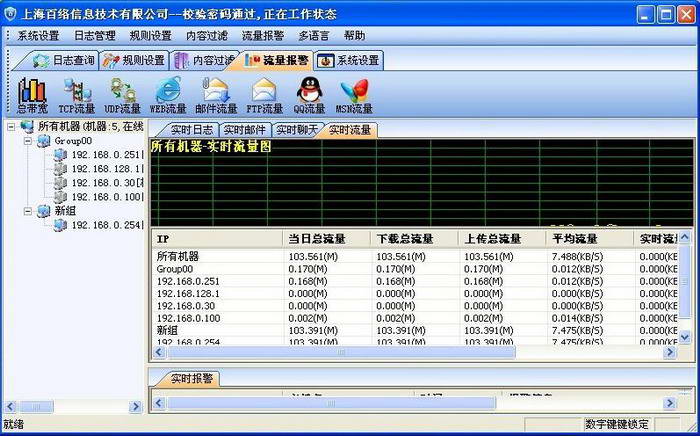Select the 新组 row in traffic table
This screenshot has height=436, width=700.
coord(415,331)
